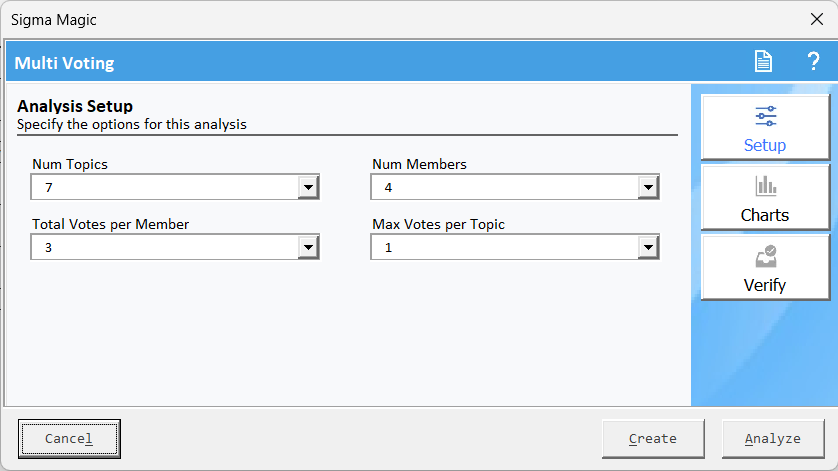This screenshot has height=471, width=838.
Task: Click the Cancel button
Action: (x=69, y=439)
